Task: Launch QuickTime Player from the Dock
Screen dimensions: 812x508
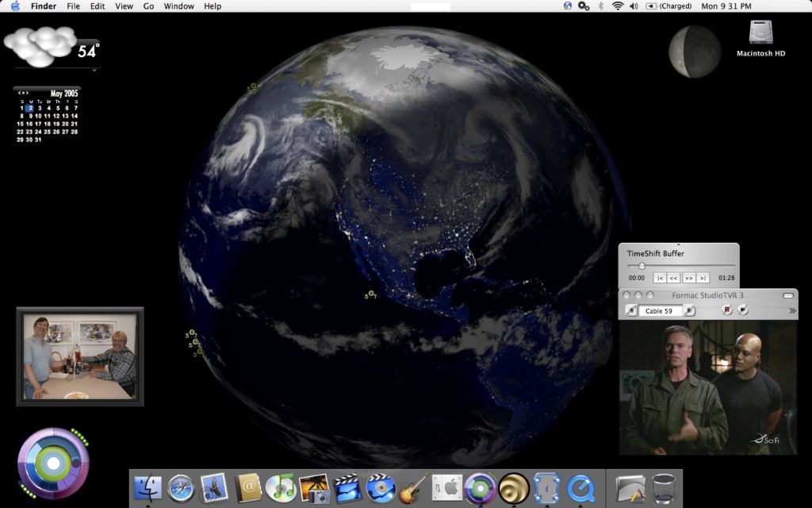Action: 581,488
